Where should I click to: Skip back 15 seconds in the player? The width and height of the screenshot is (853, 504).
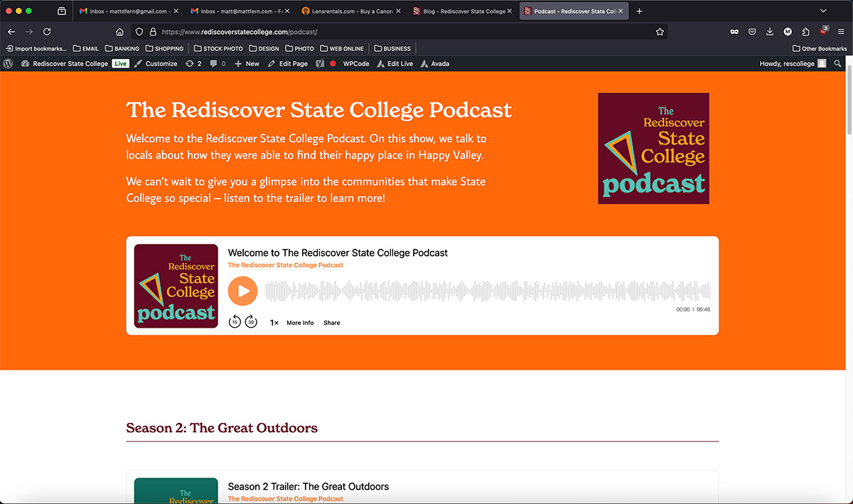point(235,322)
